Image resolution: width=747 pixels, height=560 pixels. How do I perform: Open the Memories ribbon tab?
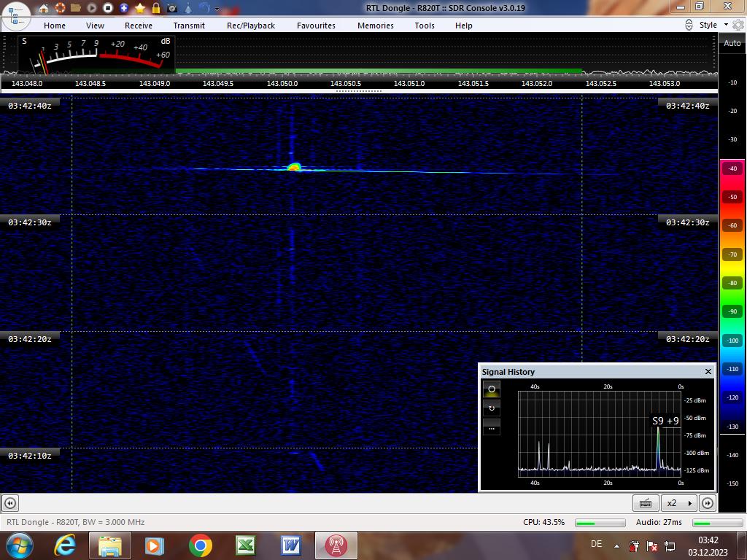[376, 26]
